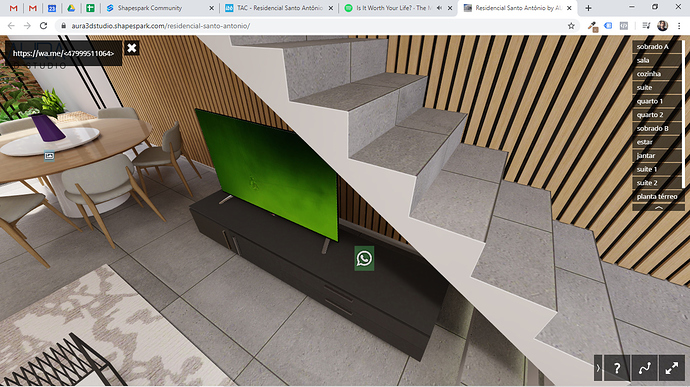Select the planta térreo view
Image resolution: width=690 pixels, height=387 pixels.
click(x=657, y=196)
